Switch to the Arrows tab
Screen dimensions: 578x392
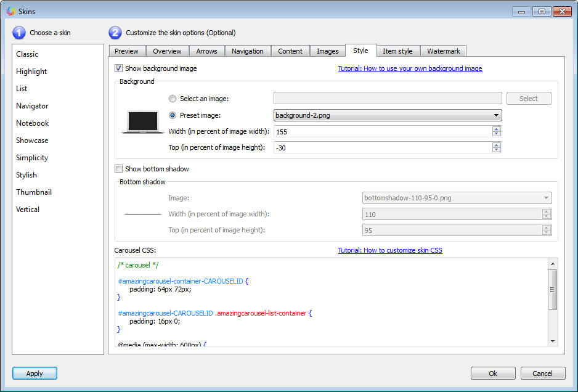click(x=206, y=51)
